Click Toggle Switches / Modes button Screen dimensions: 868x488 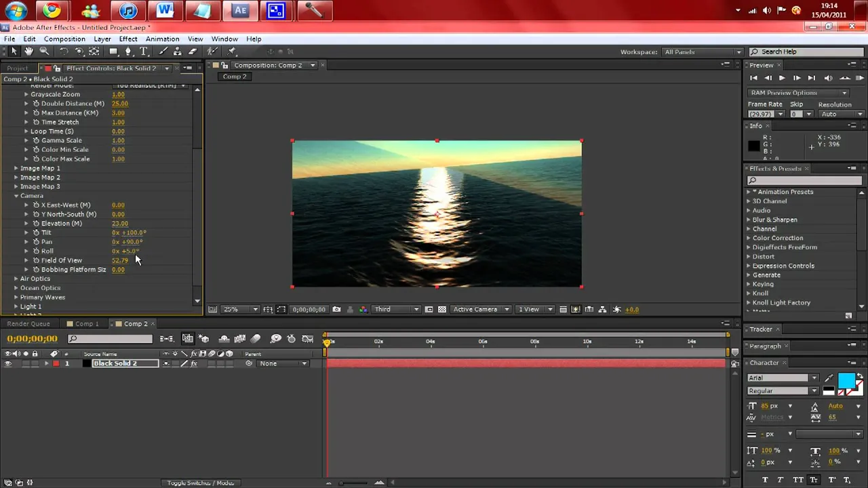(x=201, y=483)
